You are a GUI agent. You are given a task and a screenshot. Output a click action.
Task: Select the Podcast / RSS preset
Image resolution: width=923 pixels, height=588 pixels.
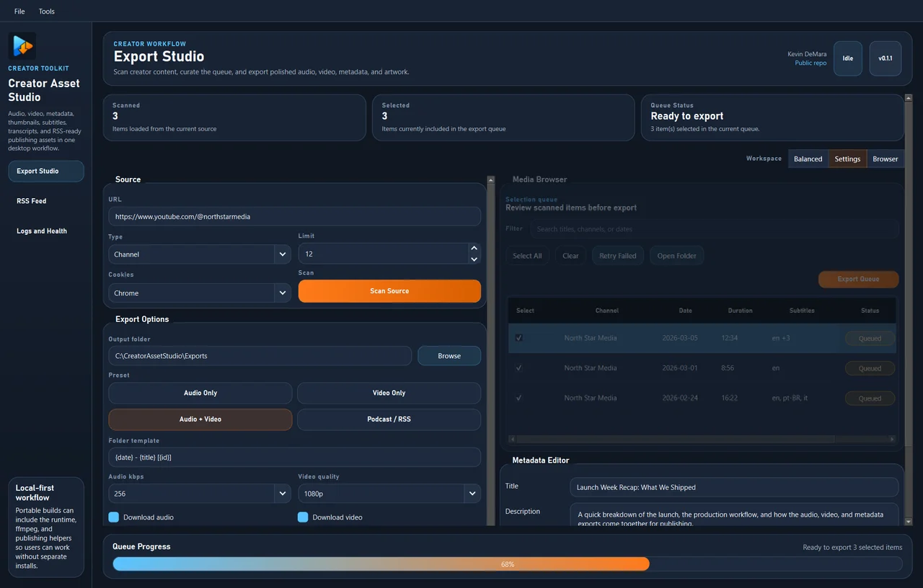coord(389,419)
